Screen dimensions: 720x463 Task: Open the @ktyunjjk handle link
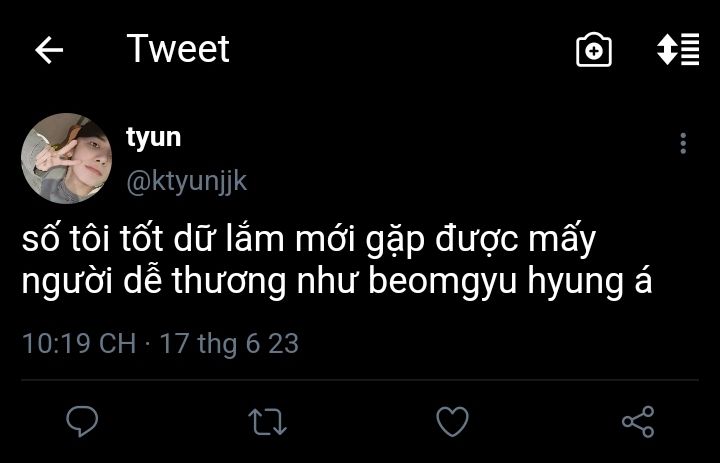pyautogui.click(x=186, y=181)
